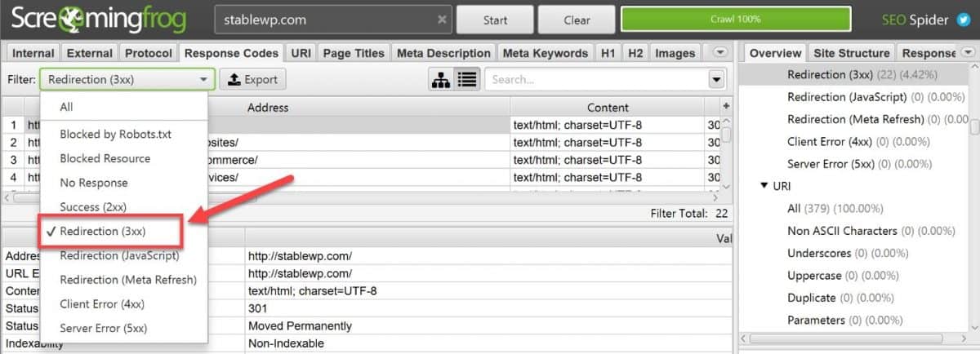The image size is (980, 354).
Task: Click row 3 content text/html cell
Action: pos(608,160)
